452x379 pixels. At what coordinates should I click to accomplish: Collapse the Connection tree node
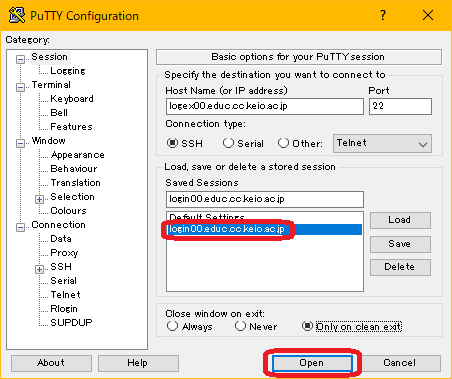pyautogui.click(x=20, y=228)
